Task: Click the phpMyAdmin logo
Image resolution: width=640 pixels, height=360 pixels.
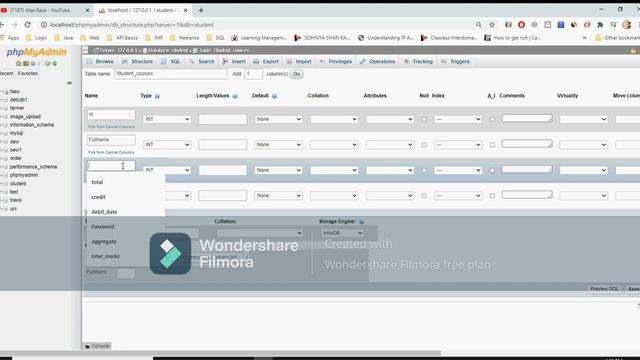Action: point(36,52)
